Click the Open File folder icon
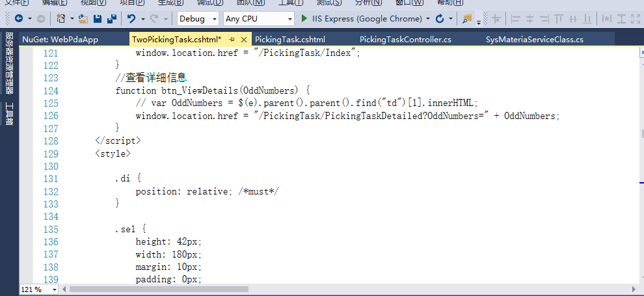The image size is (644, 296). (x=83, y=18)
